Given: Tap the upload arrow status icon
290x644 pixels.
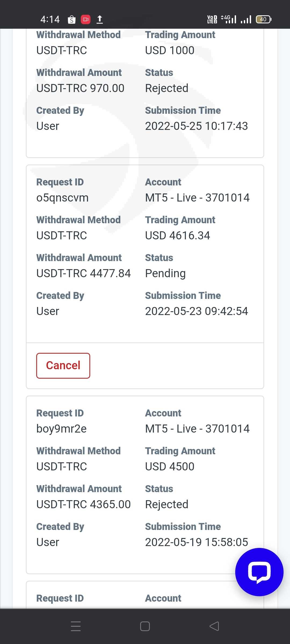Looking at the screenshot, I should 100,19.
